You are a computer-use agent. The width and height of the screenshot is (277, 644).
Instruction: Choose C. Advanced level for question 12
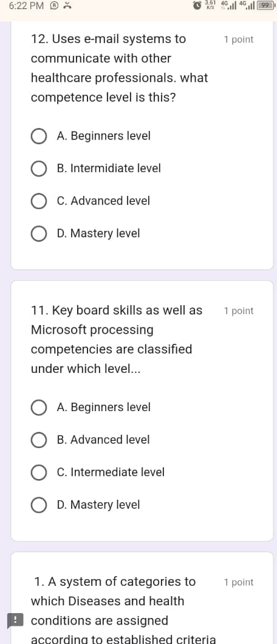[x=91, y=201]
